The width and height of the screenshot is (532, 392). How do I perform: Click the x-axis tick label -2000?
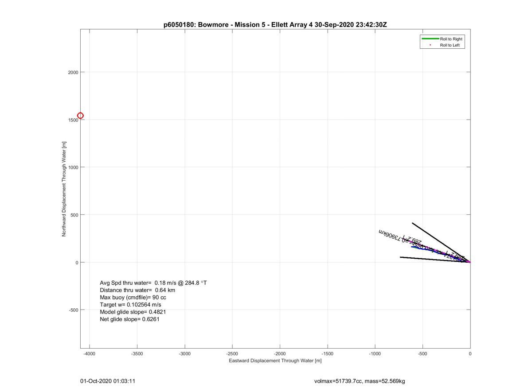(x=280, y=354)
